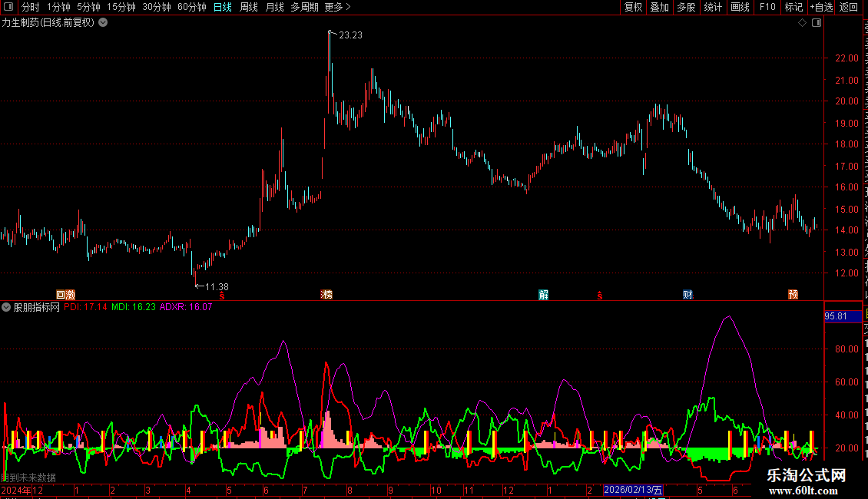Viewport: 868px width, 499px height.
Task: Click the ADXR: 16.07 indicator value
Action: (x=186, y=307)
